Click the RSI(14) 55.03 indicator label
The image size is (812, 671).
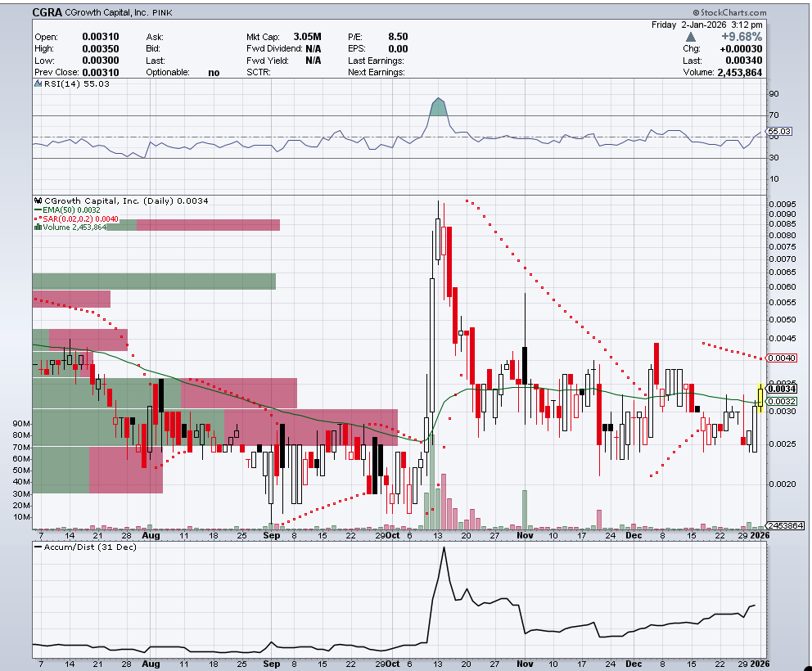tap(77, 83)
